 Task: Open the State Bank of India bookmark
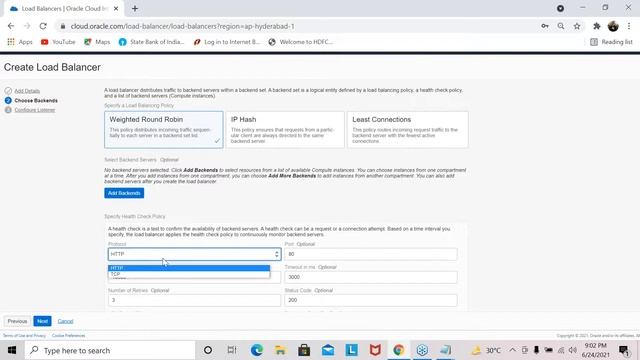tap(151, 42)
